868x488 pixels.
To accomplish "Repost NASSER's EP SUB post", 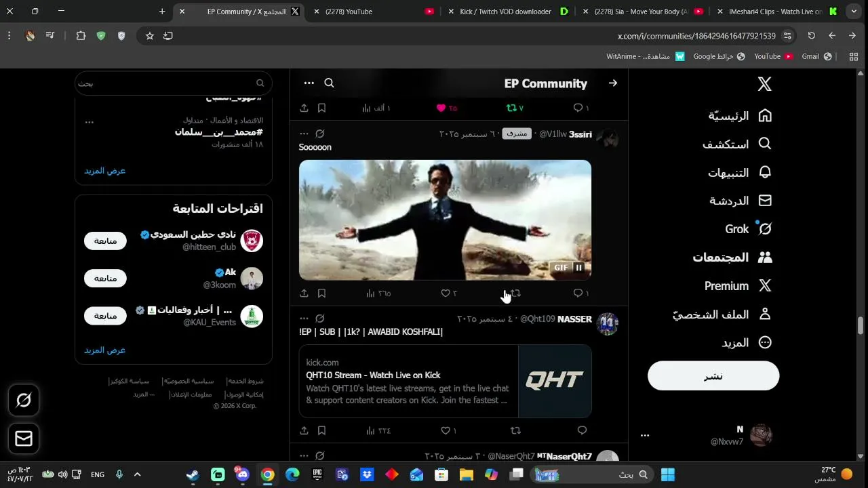I will (515, 430).
